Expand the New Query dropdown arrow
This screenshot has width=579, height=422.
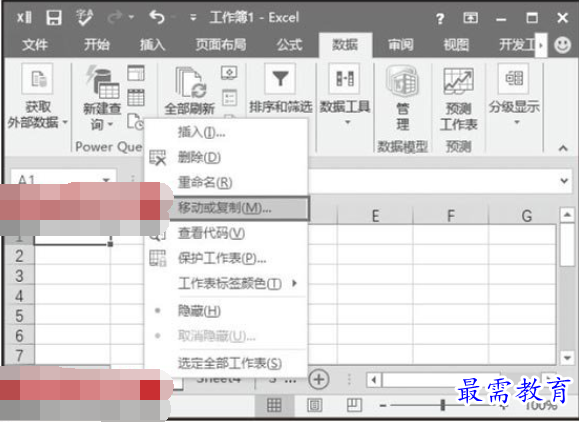pos(110,125)
